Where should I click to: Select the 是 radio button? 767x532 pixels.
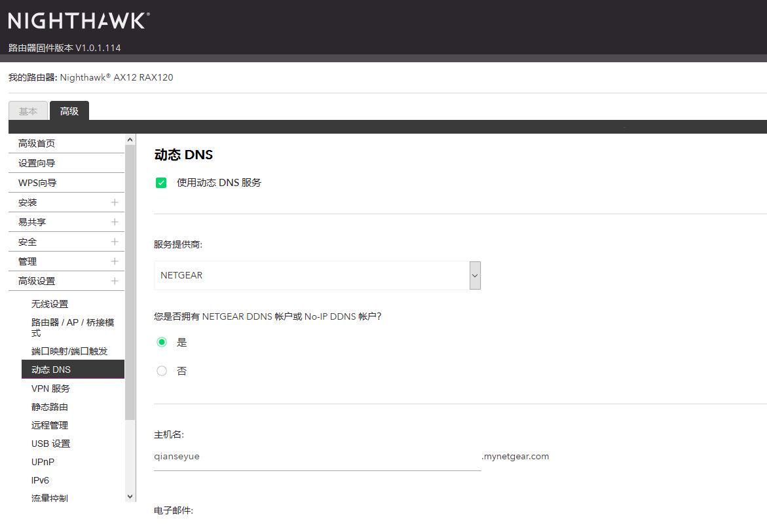[x=162, y=342]
